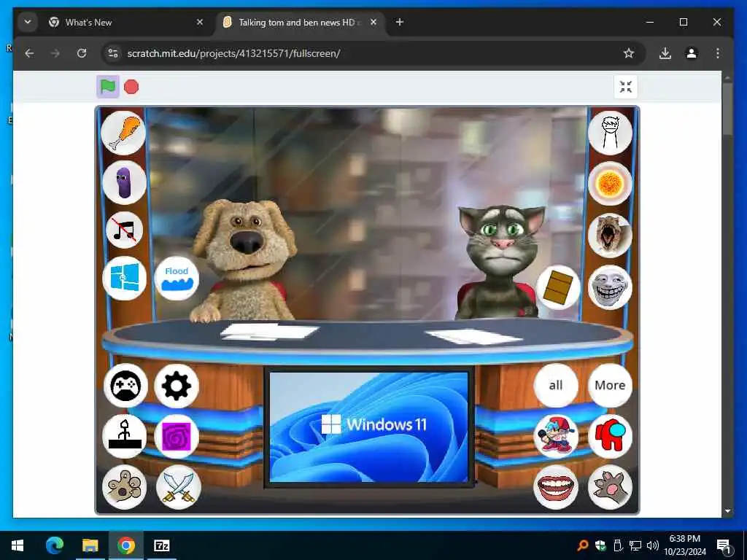Click the network tray icon
Image resolution: width=747 pixels, height=560 pixels.
(x=635, y=545)
